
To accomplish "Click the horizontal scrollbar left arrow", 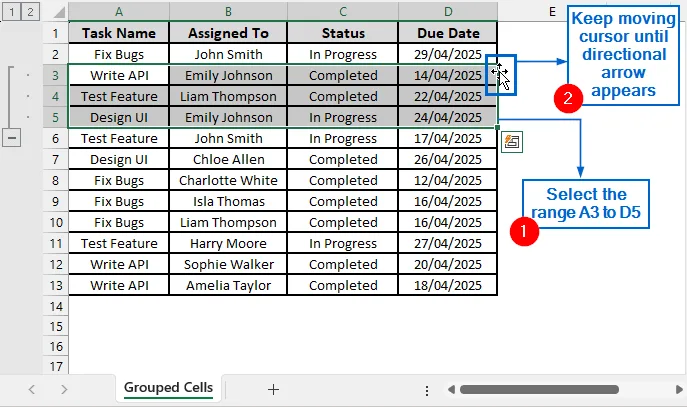I will tap(451, 389).
